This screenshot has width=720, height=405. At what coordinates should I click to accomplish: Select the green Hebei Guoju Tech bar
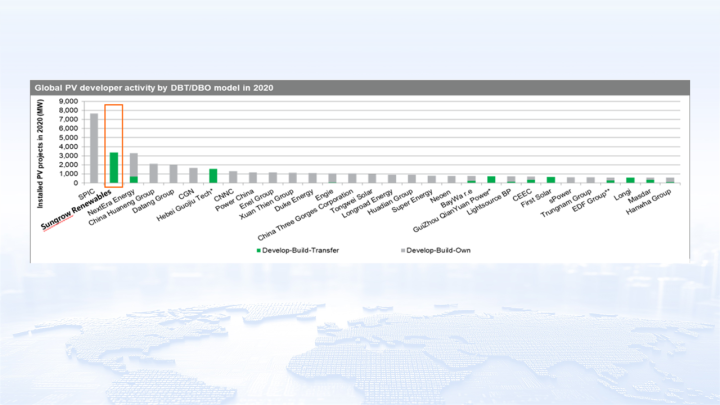point(213,176)
